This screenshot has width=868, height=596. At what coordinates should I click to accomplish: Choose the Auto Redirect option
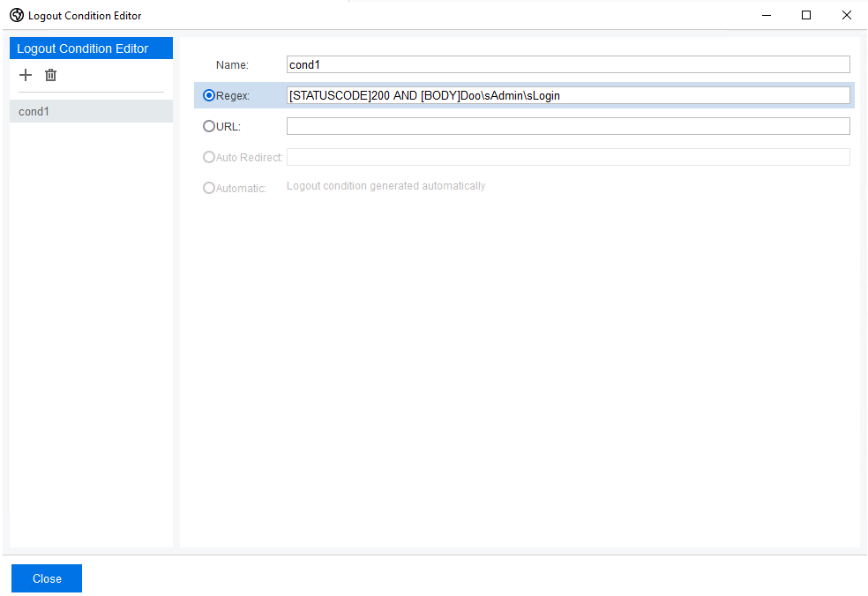208,157
